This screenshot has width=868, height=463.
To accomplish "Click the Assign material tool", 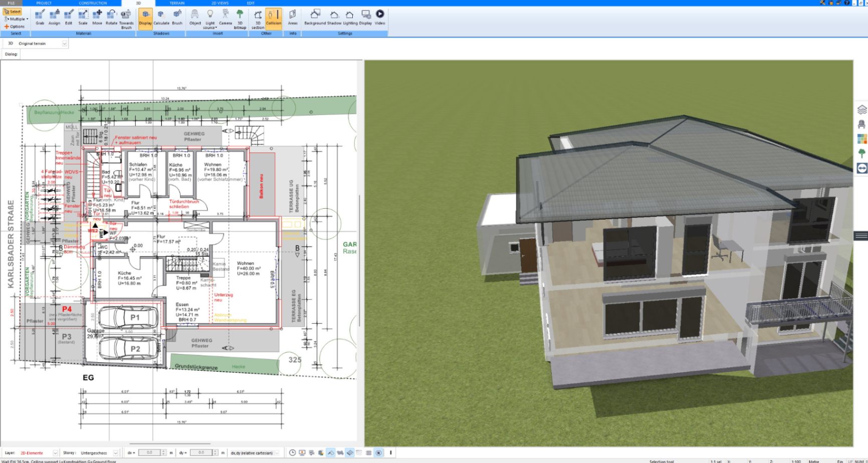I will click(54, 18).
